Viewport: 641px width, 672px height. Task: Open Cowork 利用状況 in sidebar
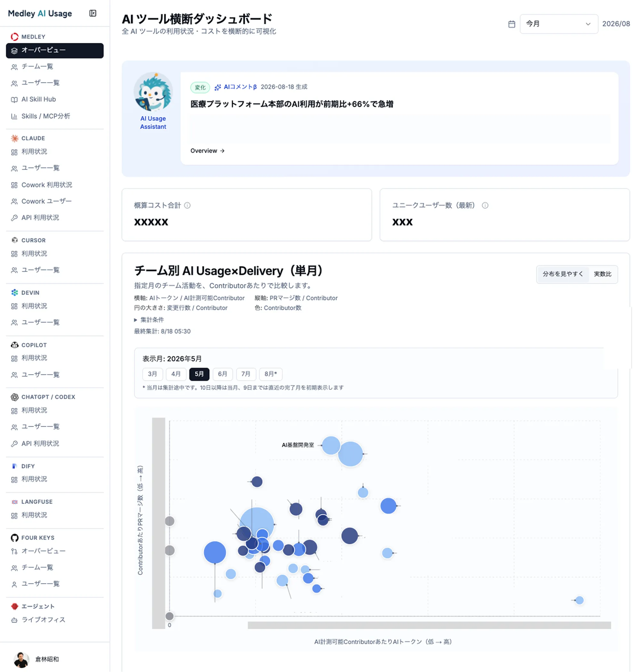point(55,185)
